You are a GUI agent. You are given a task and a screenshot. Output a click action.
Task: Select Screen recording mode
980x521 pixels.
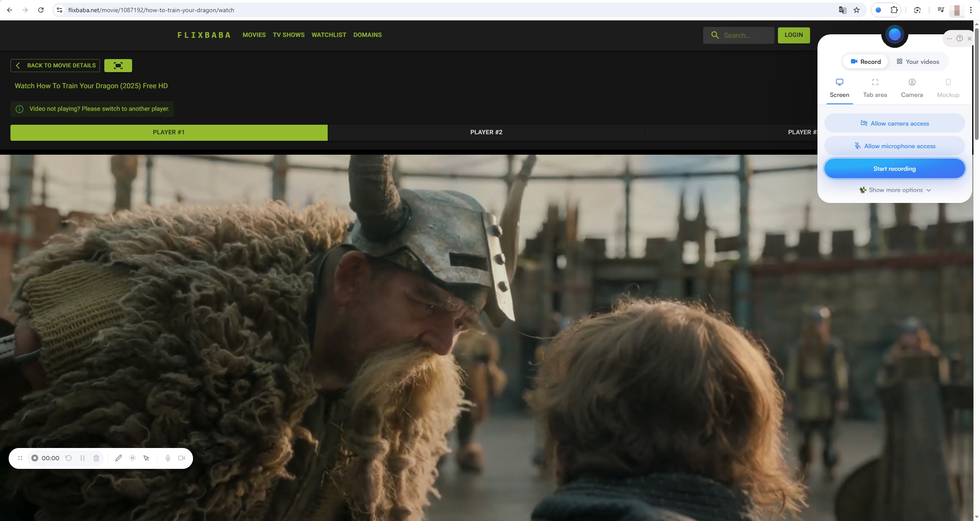tap(839, 89)
